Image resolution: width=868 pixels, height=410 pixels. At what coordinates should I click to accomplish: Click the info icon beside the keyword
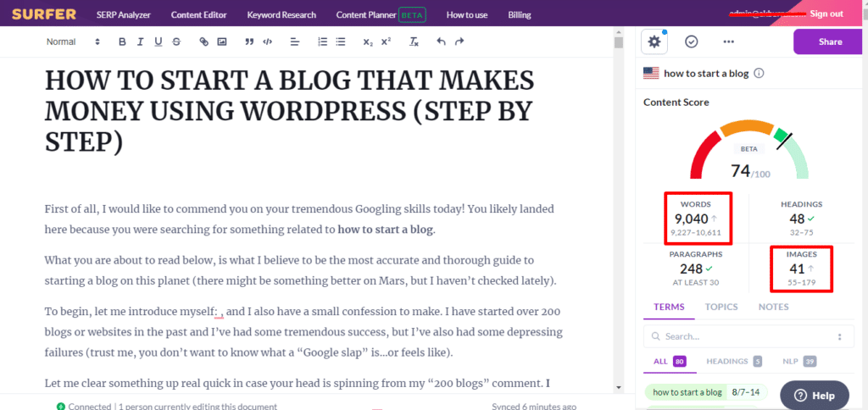759,73
